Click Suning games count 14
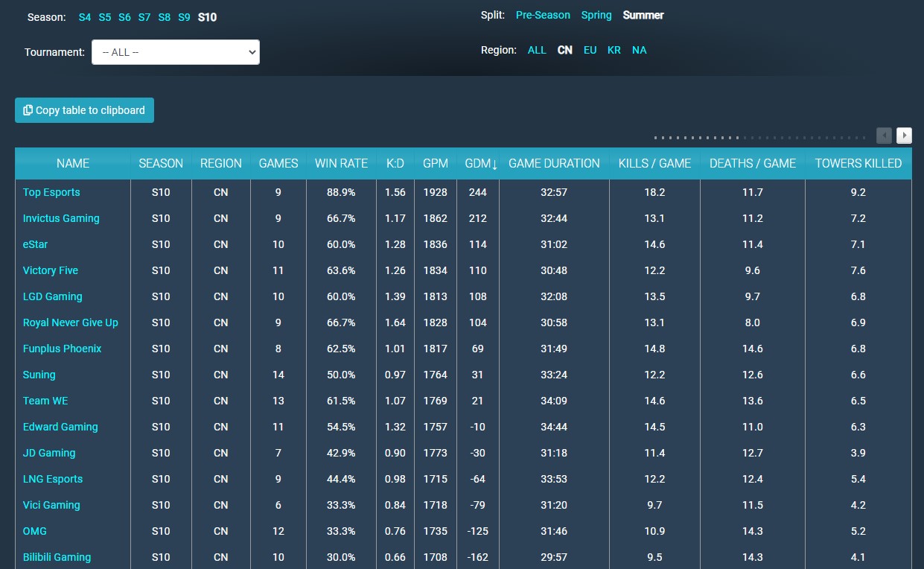Image resolution: width=924 pixels, height=569 pixels. pos(278,375)
